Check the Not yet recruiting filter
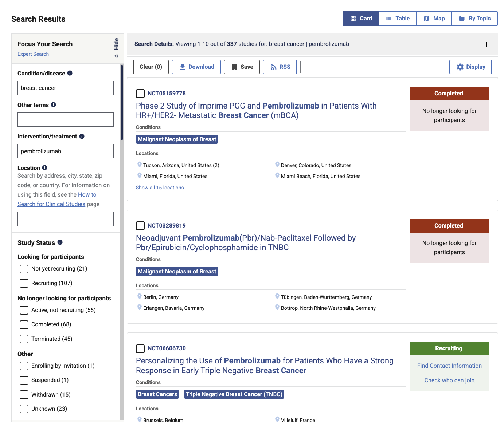Screen dimensions: 504x422 pyautogui.click(x=24, y=269)
